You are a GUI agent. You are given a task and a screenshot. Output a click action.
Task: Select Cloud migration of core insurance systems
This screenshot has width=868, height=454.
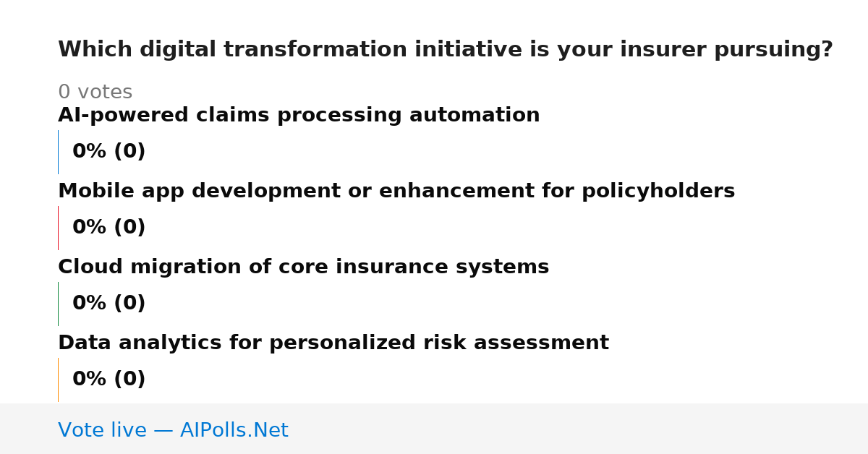304,267
